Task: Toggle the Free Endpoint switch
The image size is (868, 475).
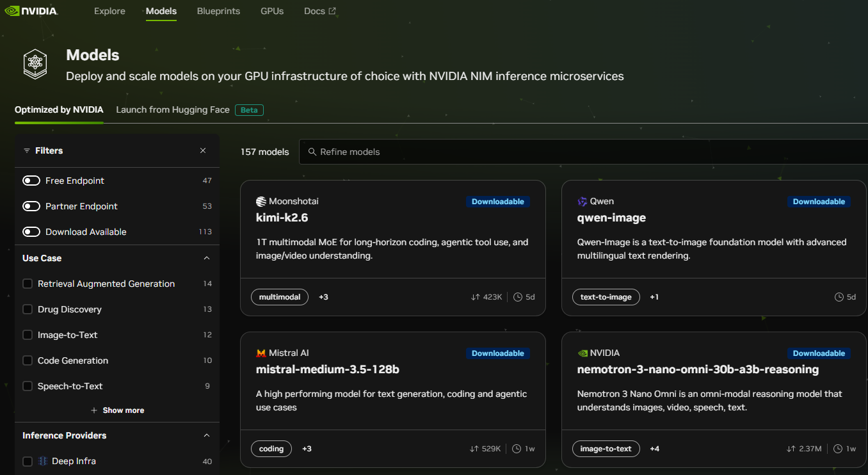Action: tap(31, 181)
